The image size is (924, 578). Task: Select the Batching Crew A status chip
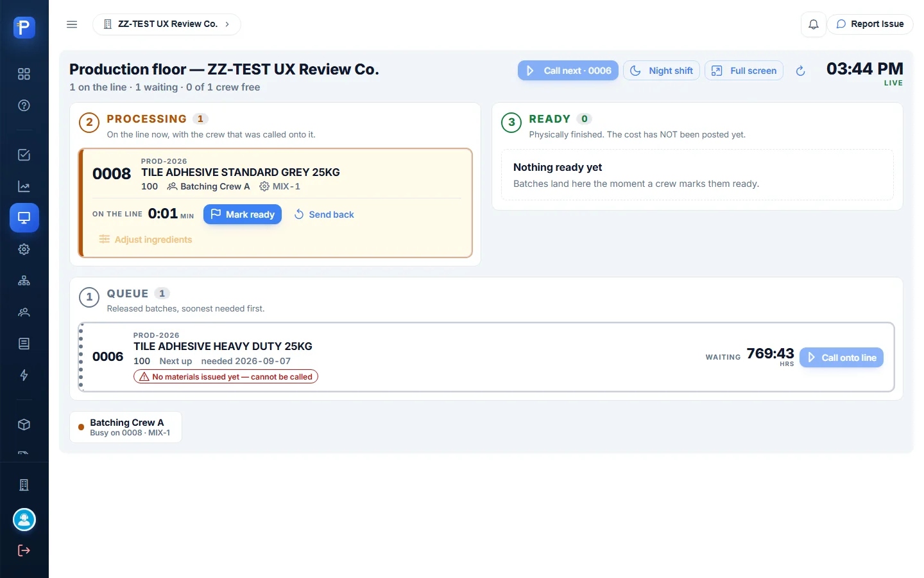pos(126,427)
